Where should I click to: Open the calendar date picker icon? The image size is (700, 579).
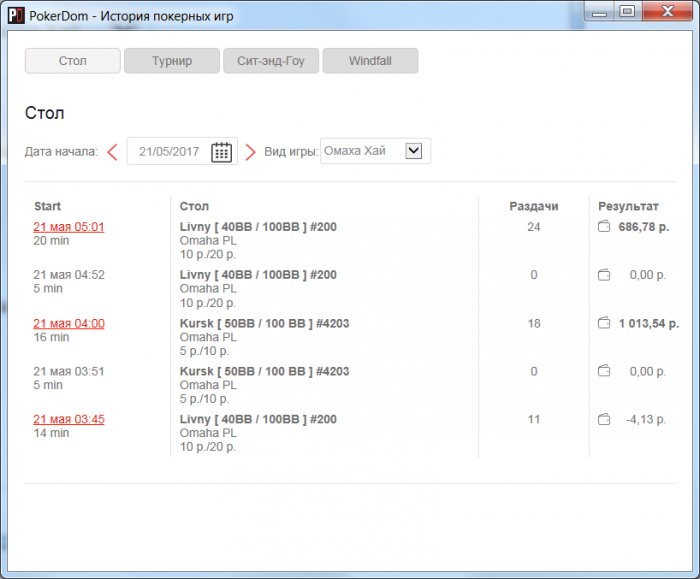[x=221, y=152]
